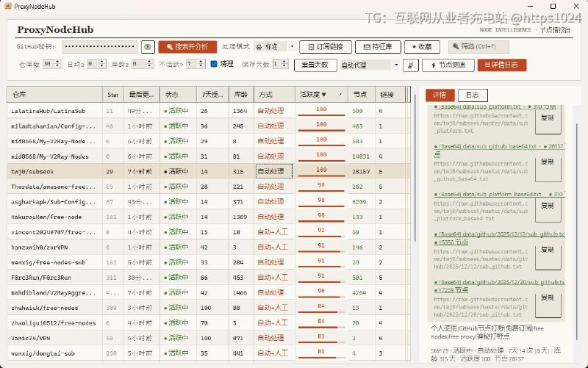This screenshot has width=588, height=368.
Task: Open the 处理模式 dropdown showing 标准
Action: pos(274,46)
